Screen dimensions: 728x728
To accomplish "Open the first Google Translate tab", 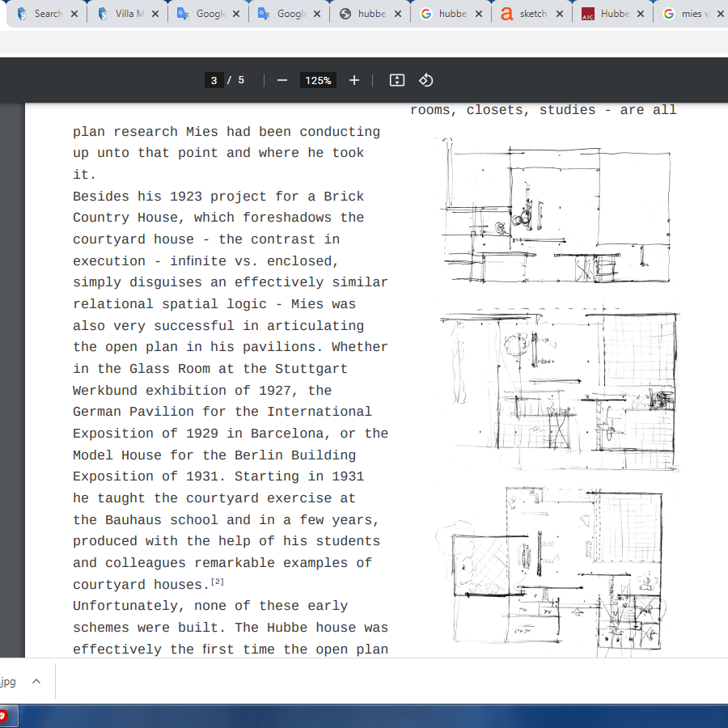I will point(208,14).
